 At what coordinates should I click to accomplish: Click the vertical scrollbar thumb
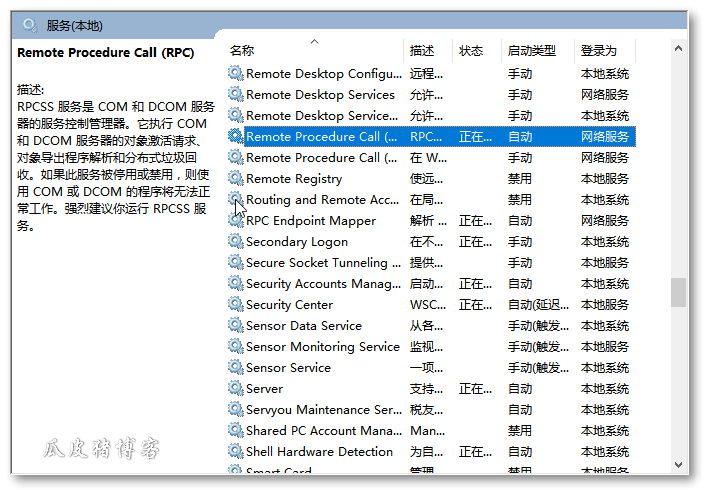pos(679,292)
